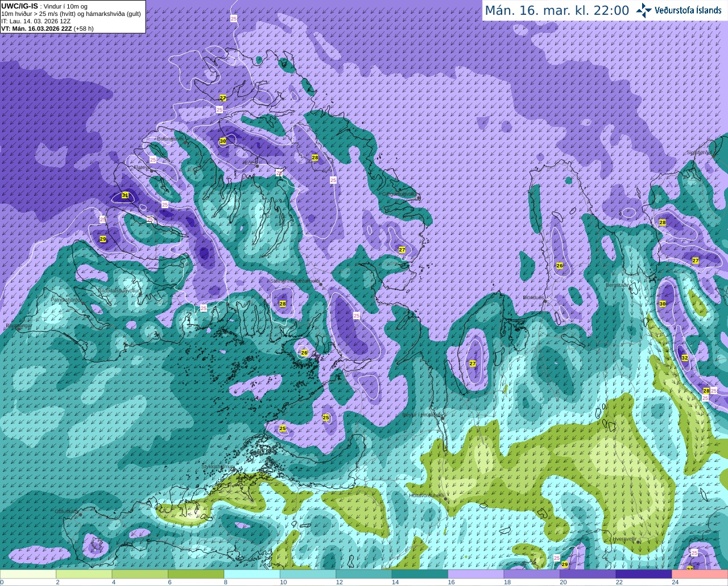Click the yellow 32 gust marker
728x586 pixels.
[685, 358]
